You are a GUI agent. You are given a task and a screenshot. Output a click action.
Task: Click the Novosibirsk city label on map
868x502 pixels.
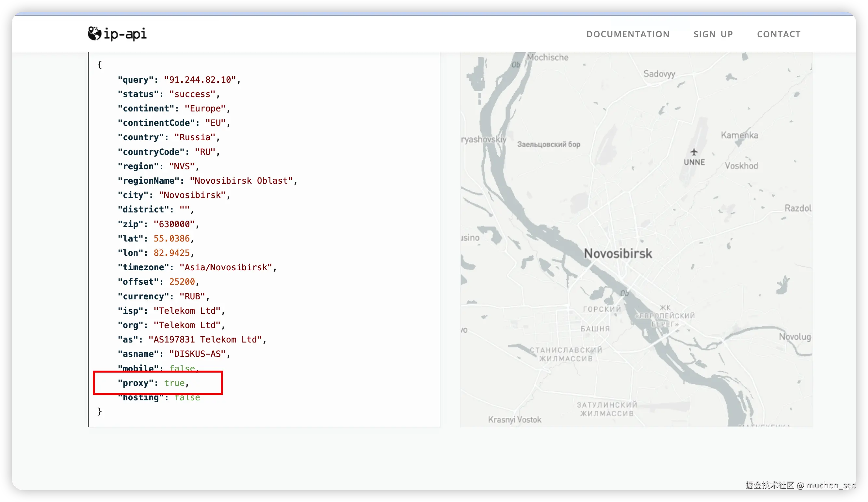pos(618,254)
